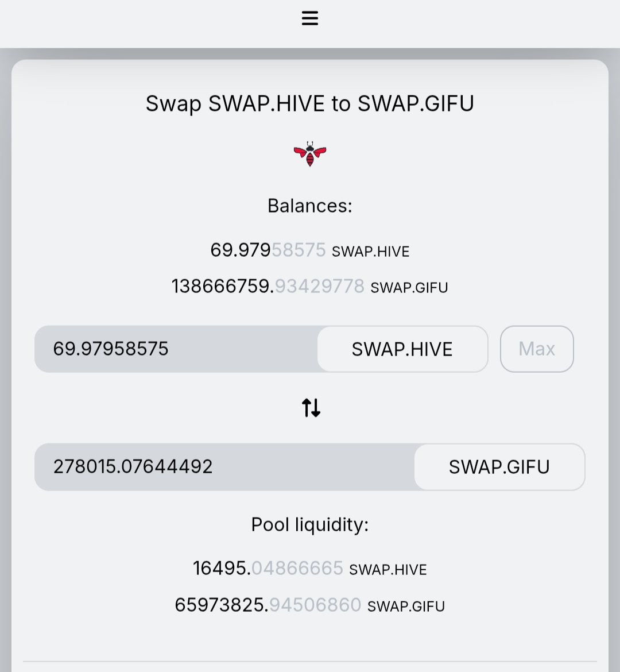This screenshot has height=672, width=620.
Task: Click the 69.97958575 balance amount
Action: pyautogui.click(x=268, y=250)
